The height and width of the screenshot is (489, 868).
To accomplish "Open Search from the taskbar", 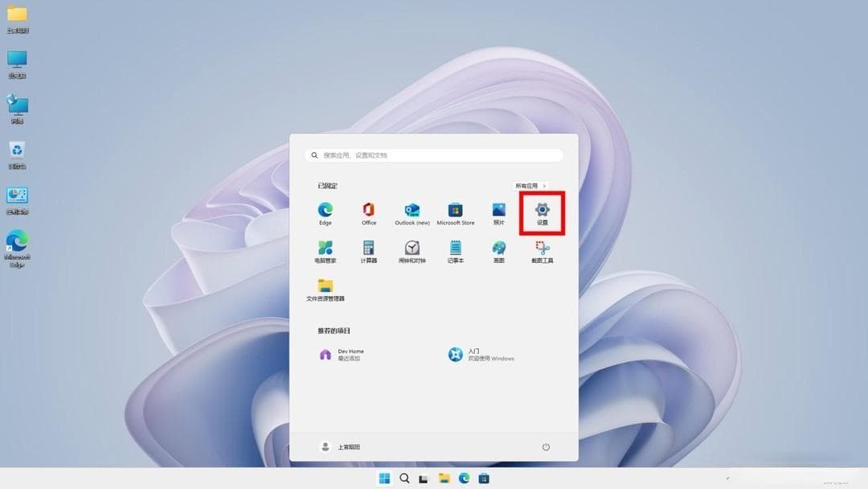I will [404, 479].
